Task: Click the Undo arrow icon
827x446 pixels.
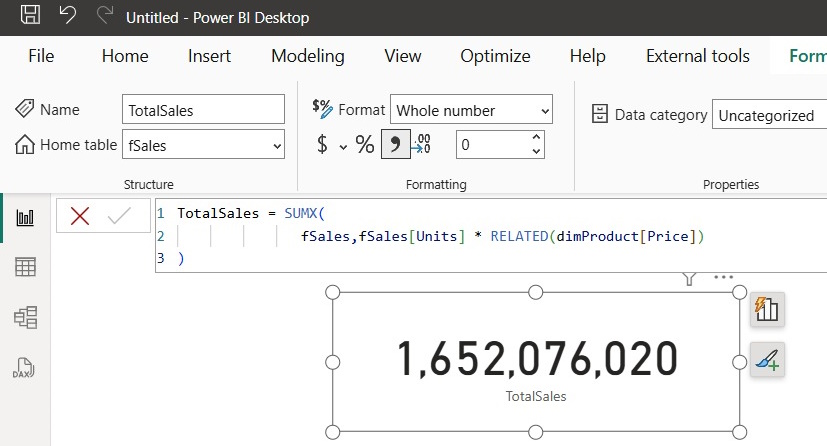Action: tap(67, 15)
